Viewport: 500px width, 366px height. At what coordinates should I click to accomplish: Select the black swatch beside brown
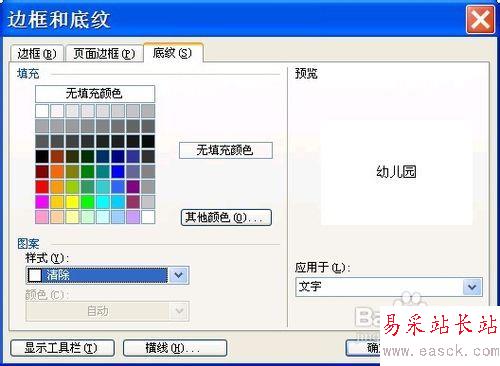point(42,156)
